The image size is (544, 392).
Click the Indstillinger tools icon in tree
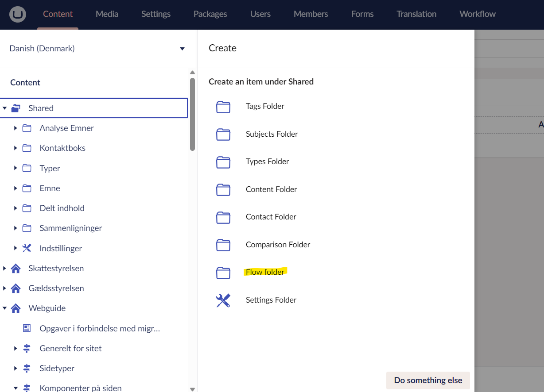[x=27, y=248]
